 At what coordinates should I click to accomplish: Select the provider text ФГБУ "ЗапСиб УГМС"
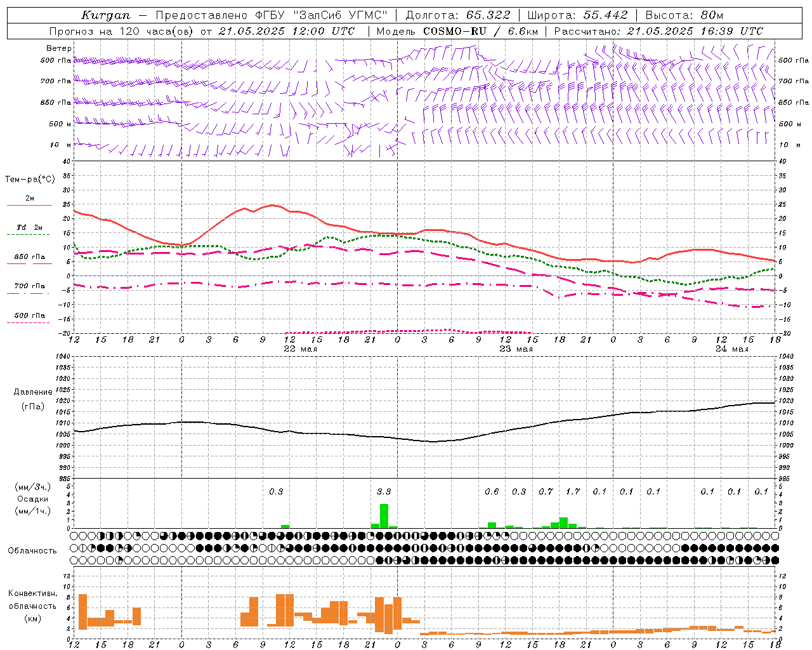pyautogui.click(x=322, y=15)
